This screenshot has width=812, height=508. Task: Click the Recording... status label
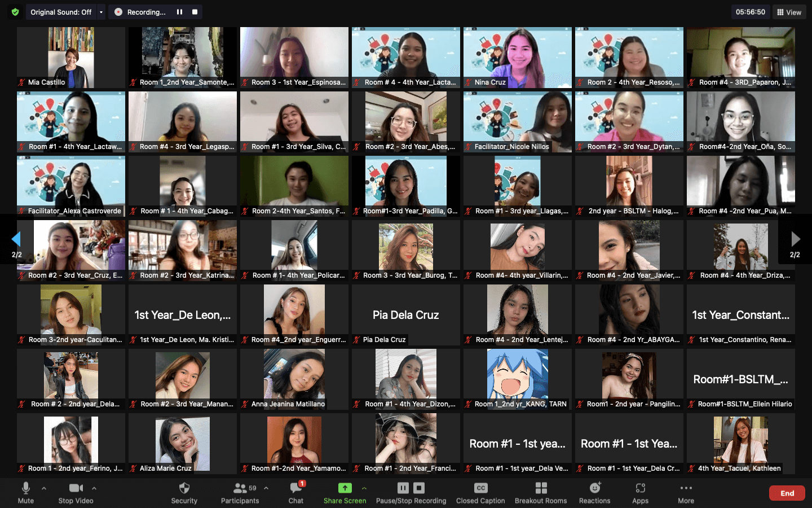146,12
